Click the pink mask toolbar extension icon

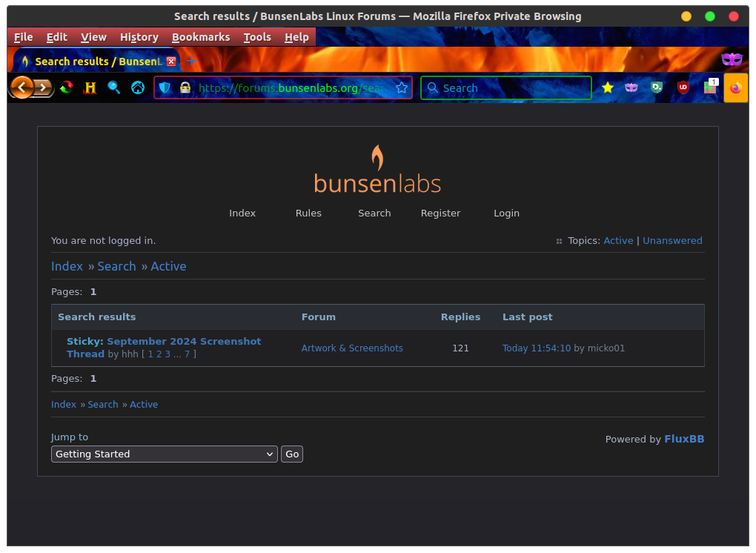[x=631, y=87]
